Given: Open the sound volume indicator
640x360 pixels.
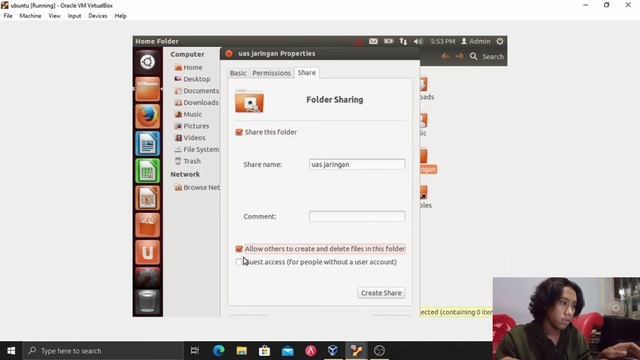Looking at the screenshot, I should pyautogui.click(x=418, y=41).
